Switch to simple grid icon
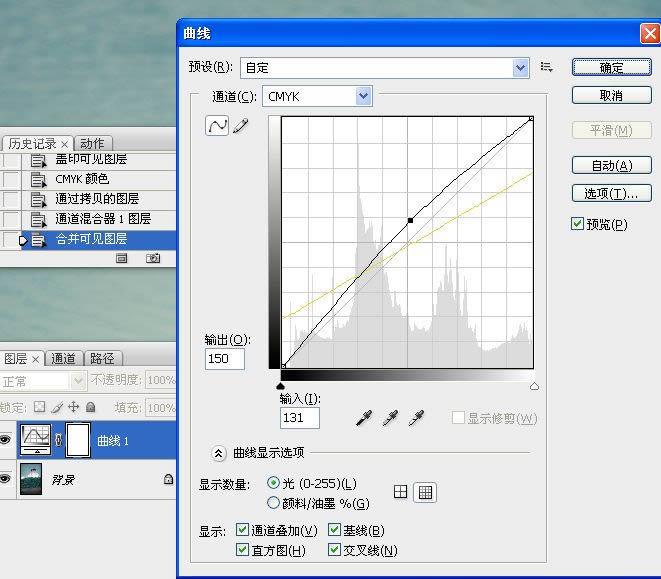This screenshot has width=661, height=579. [401, 492]
